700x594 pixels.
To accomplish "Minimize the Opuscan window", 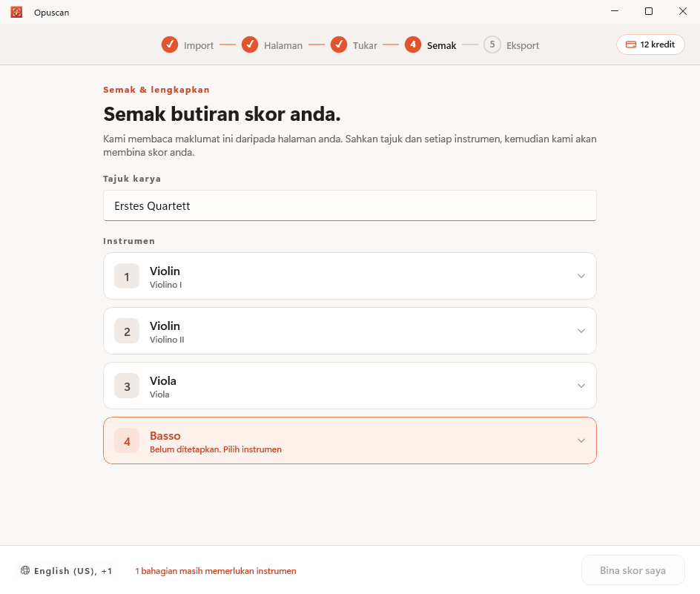I will coord(615,11).
